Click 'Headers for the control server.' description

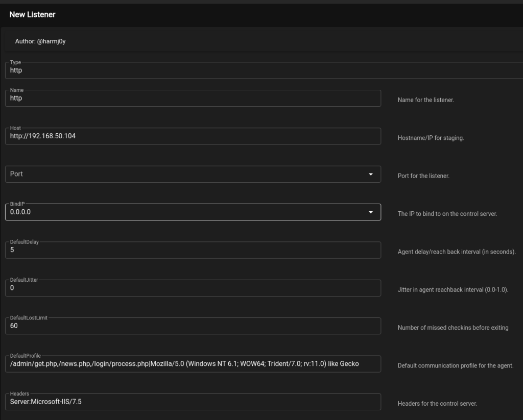437,404
